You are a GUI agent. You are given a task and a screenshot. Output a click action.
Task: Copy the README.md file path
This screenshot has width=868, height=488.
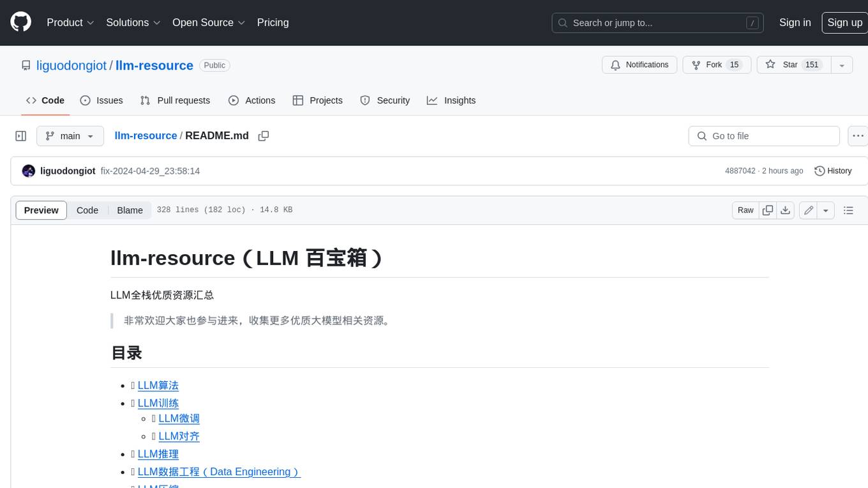tap(263, 136)
